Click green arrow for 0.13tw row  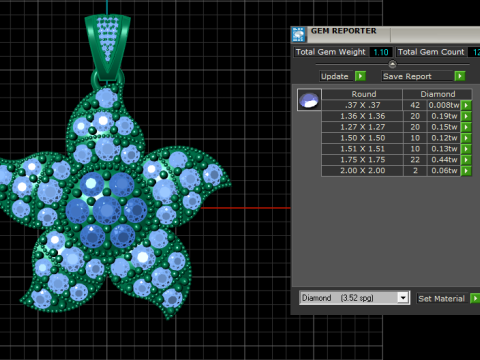pos(466,149)
